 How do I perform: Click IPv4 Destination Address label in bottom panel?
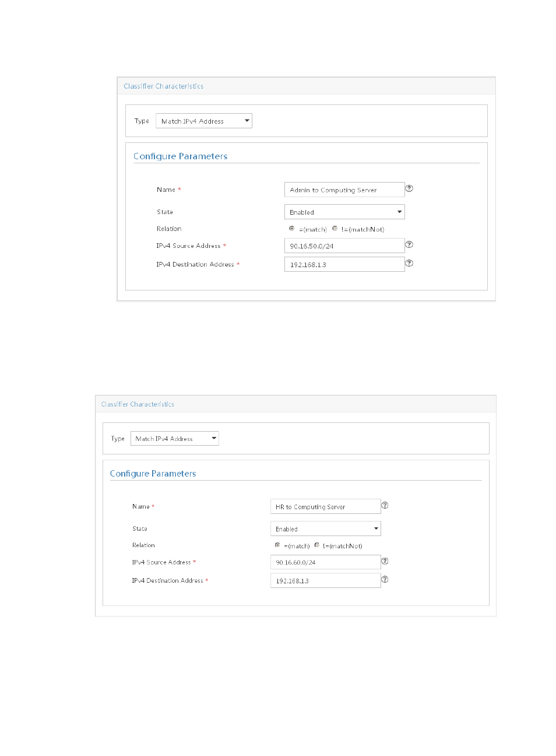[167, 580]
